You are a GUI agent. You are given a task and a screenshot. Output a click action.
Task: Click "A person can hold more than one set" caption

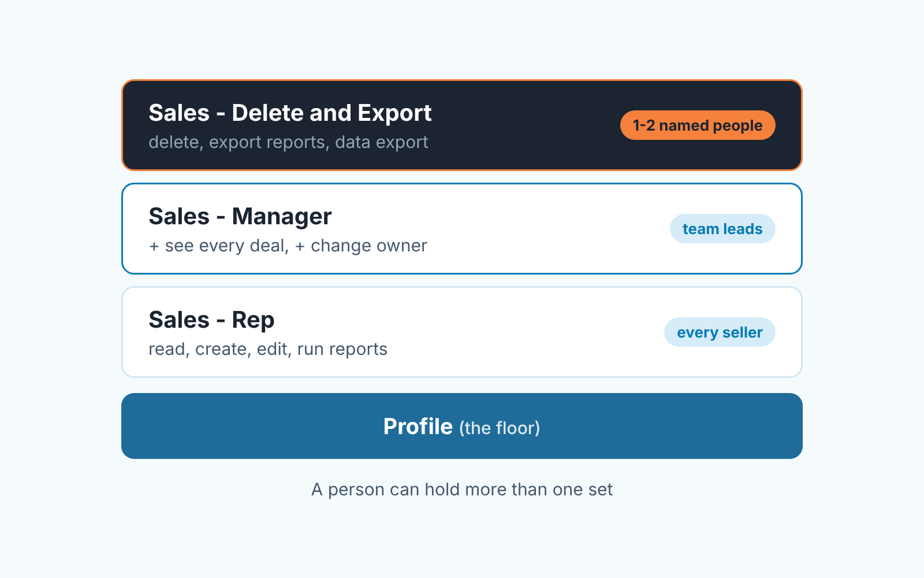pyautogui.click(x=462, y=490)
